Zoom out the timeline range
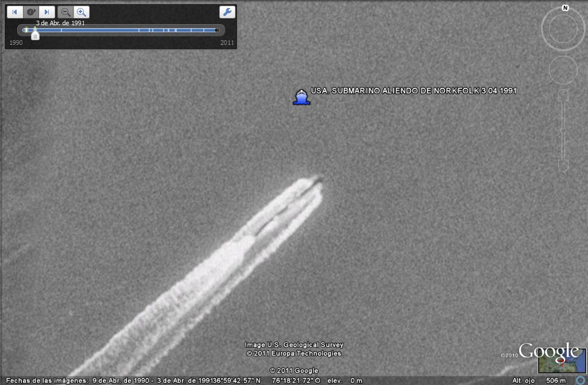This screenshot has height=385, width=588. pos(66,12)
